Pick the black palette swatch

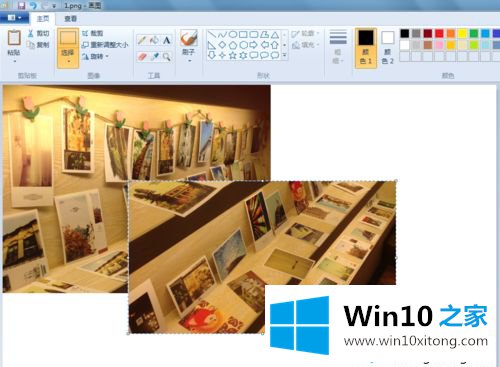pyautogui.click(x=405, y=33)
